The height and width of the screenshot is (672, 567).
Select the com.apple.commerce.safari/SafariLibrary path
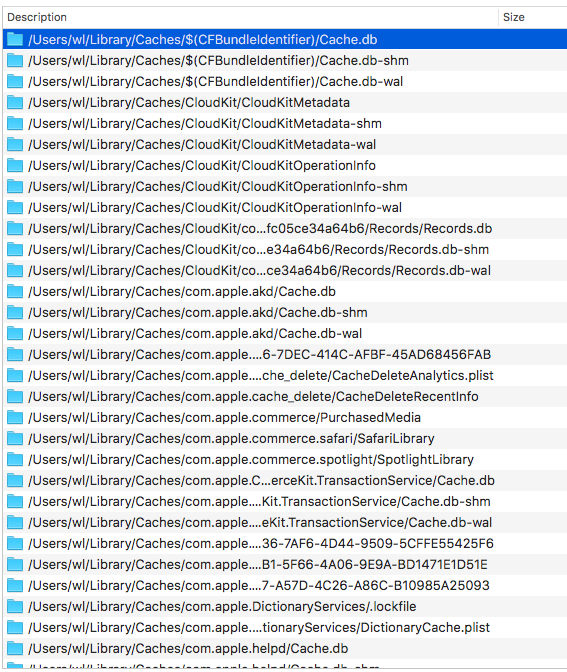coord(231,439)
